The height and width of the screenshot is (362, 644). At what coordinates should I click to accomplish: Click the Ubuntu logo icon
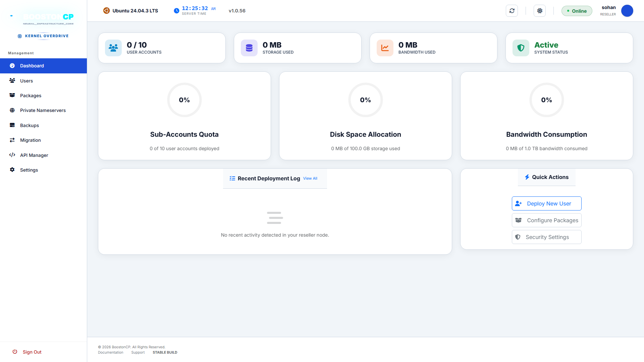pyautogui.click(x=106, y=10)
